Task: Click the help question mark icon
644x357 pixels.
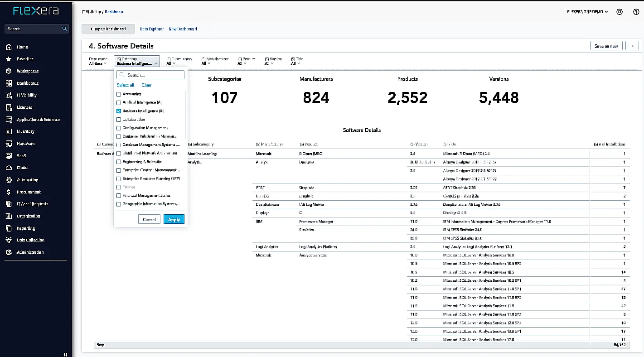Action: [636, 12]
